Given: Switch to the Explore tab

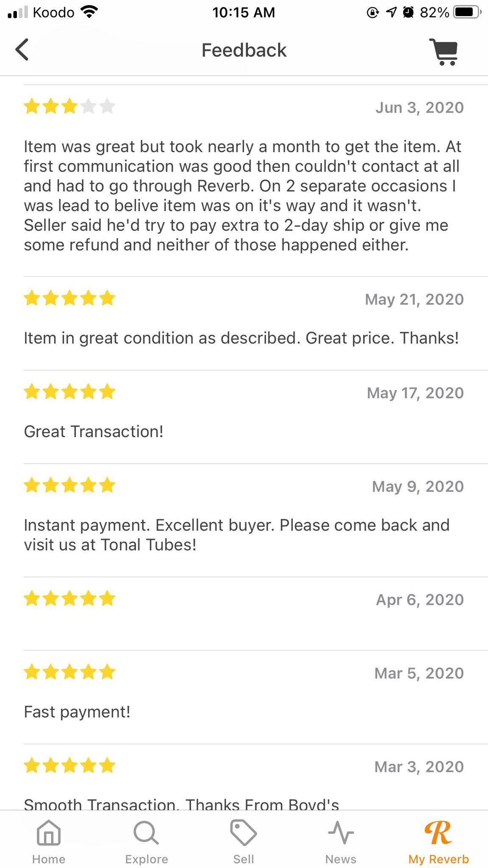Looking at the screenshot, I should (x=146, y=842).
